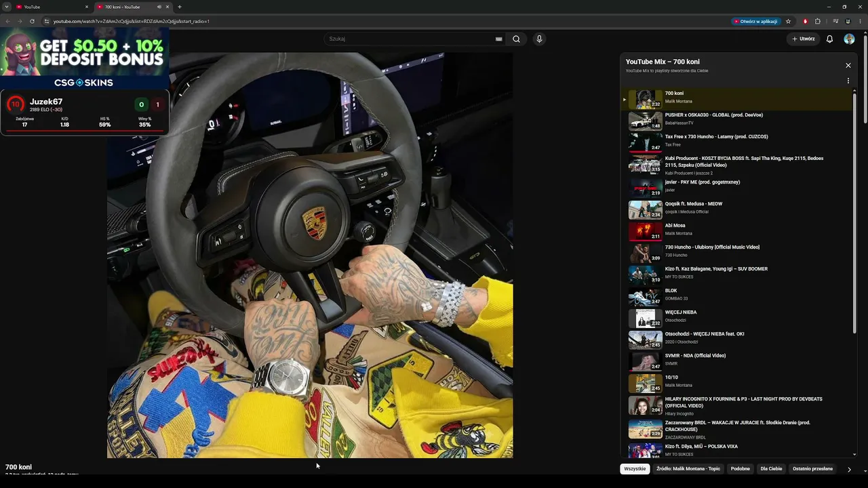Screen dimensions: 868x488
Task: Open the 'Abi Mosa' video thumbnail
Action: [645, 231]
